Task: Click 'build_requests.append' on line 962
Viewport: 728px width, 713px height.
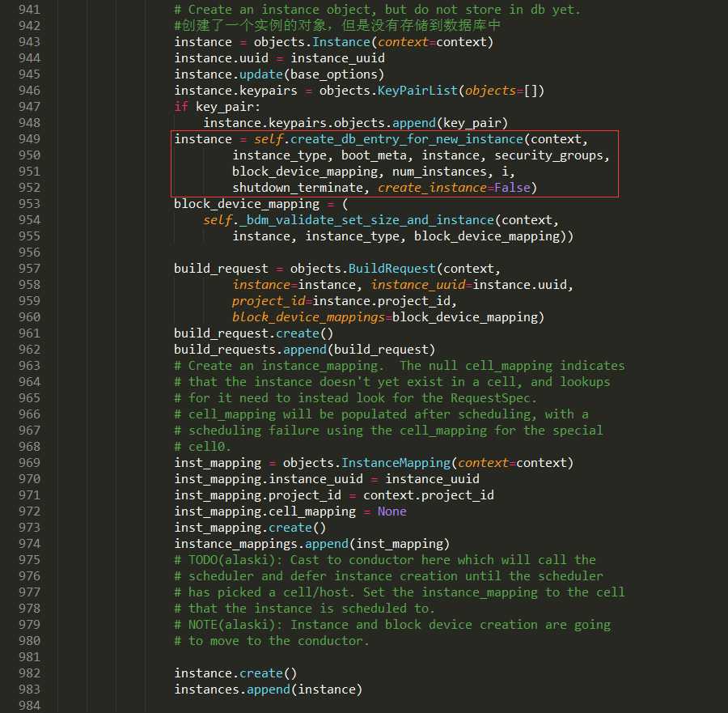Action: [x=250, y=350]
